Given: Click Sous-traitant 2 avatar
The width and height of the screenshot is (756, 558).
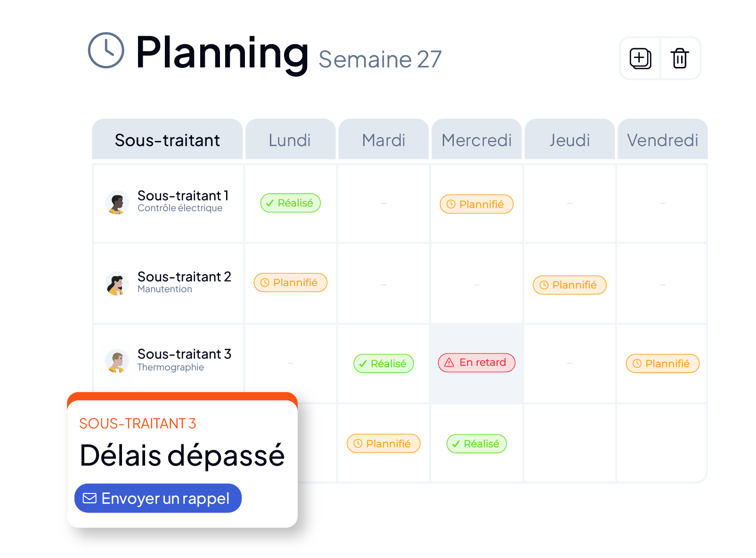Looking at the screenshot, I should (117, 283).
